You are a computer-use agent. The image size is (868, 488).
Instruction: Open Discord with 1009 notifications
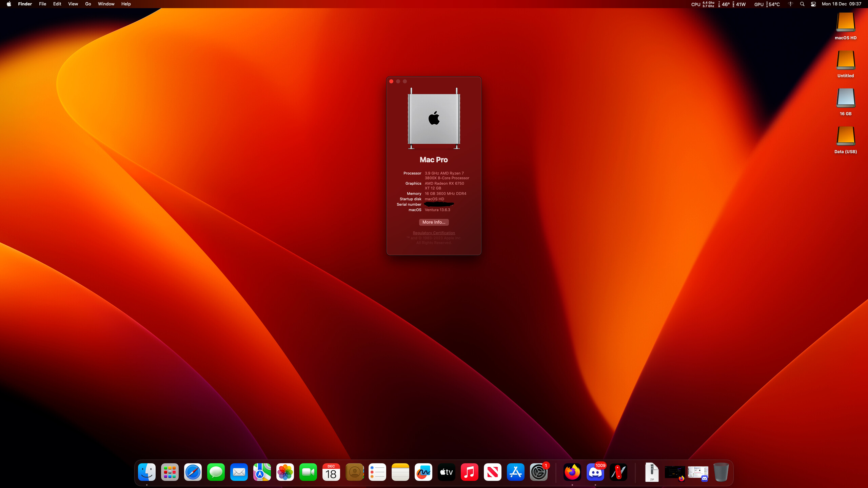(595, 472)
